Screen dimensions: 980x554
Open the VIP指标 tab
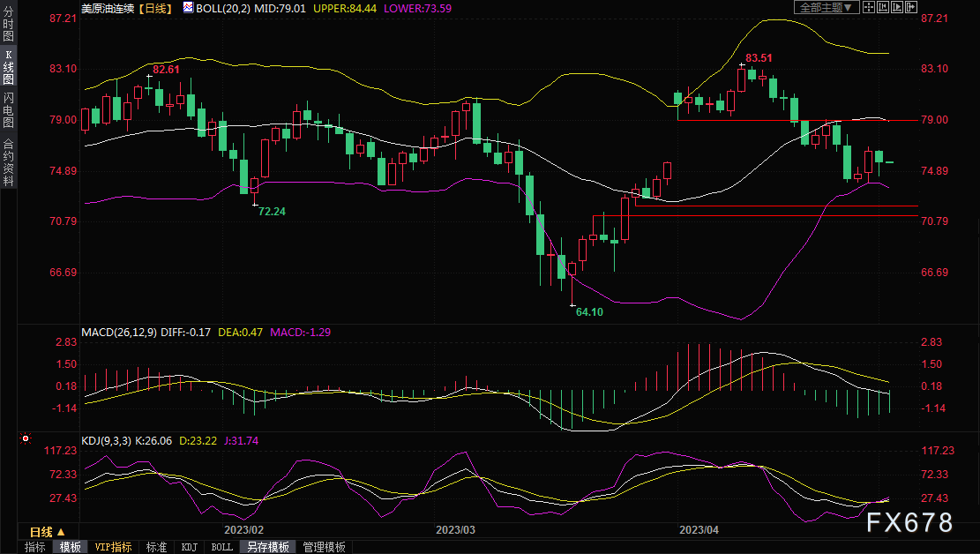pyautogui.click(x=113, y=547)
